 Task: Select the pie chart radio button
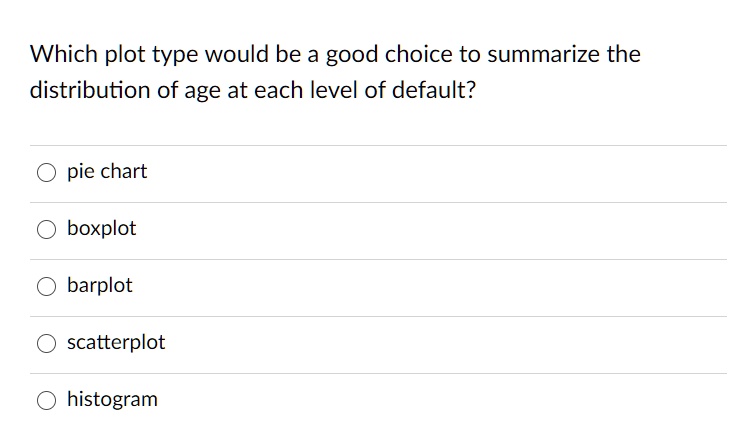tap(47, 172)
